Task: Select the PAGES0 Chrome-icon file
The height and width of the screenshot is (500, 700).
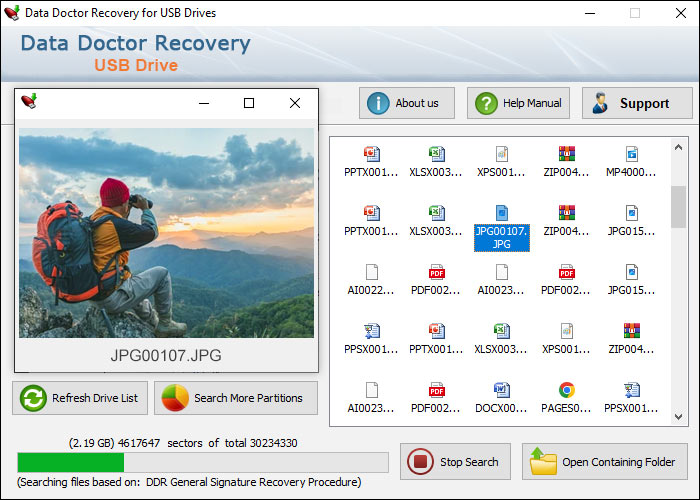Action: [567, 390]
